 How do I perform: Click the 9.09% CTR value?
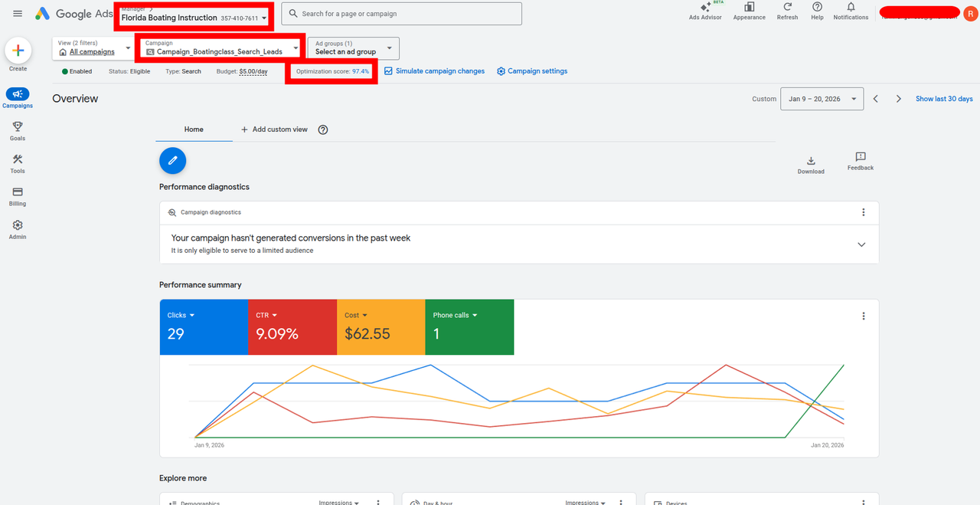(277, 334)
